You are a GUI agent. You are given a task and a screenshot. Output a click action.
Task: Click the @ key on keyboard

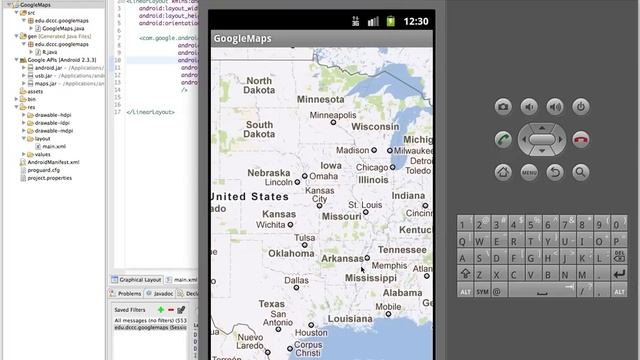[x=498, y=291]
